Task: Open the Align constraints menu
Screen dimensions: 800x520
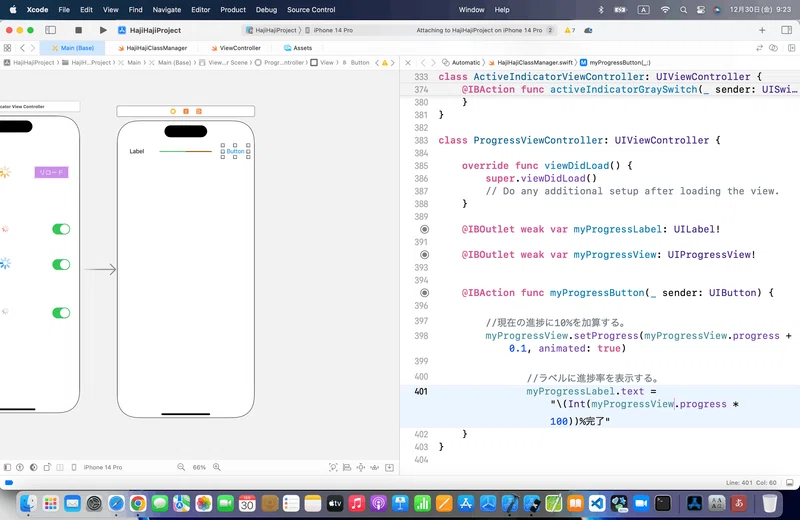Action: pyautogui.click(x=347, y=467)
